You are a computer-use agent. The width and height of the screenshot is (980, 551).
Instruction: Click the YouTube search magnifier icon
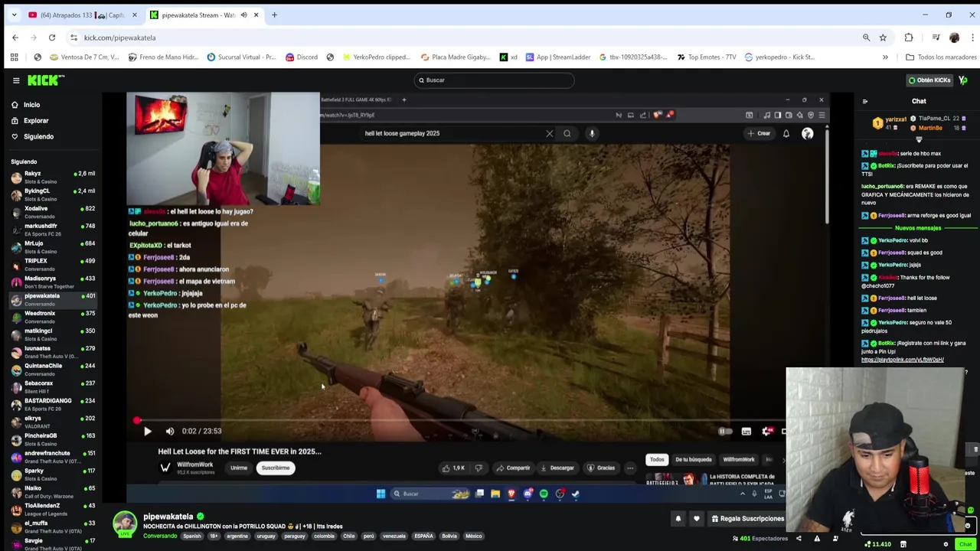567,134
